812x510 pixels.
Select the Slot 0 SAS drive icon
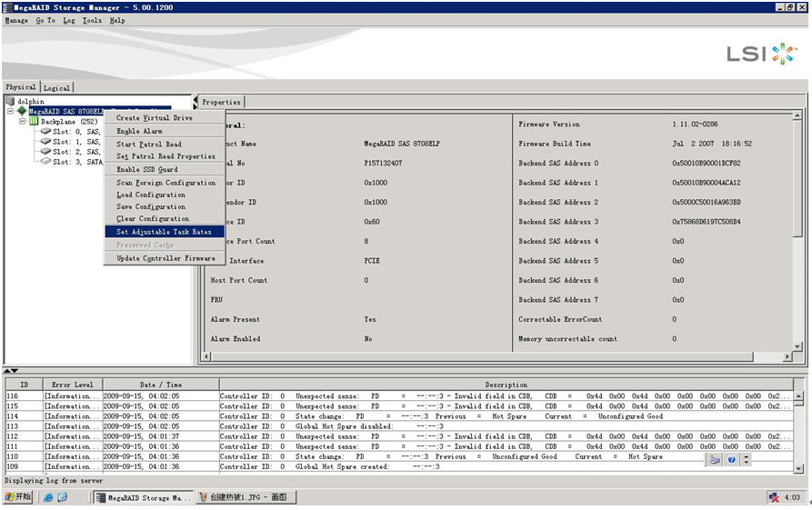tap(45, 131)
